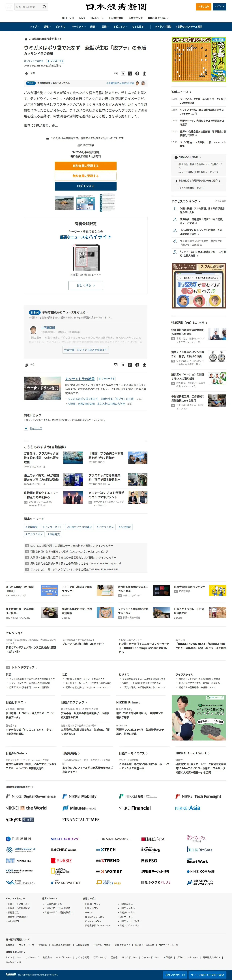Image resolution: width=232 pixels, height=980 pixels.
Task: Expand the 国際 navigation dropdown
Action: click(105, 27)
